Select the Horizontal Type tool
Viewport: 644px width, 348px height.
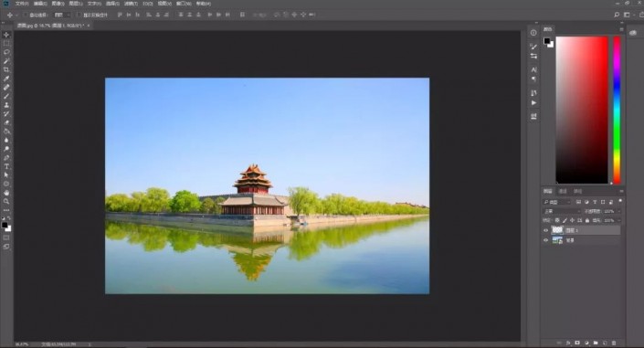click(x=6, y=166)
